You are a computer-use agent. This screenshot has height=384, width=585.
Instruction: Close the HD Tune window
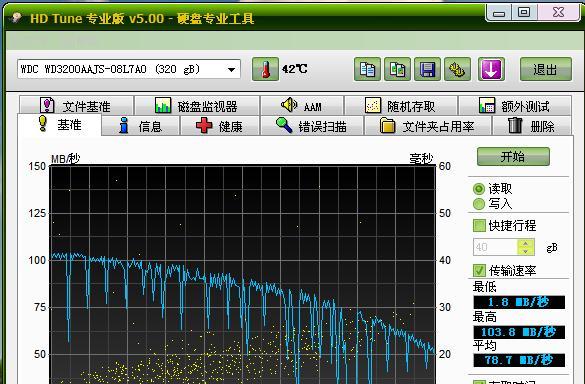click(x=558, y=13)
